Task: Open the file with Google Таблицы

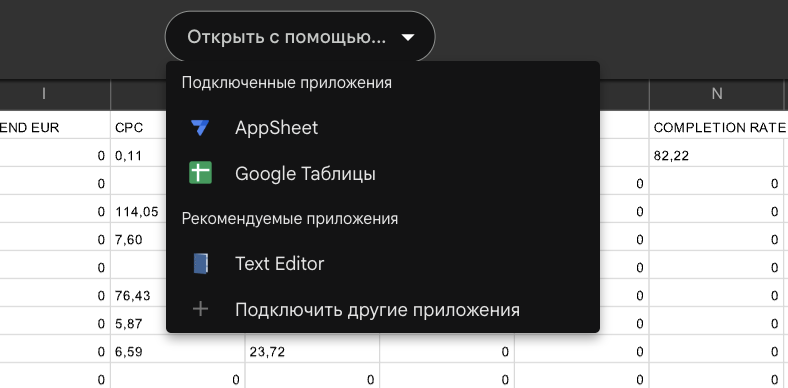Action: 383,173
